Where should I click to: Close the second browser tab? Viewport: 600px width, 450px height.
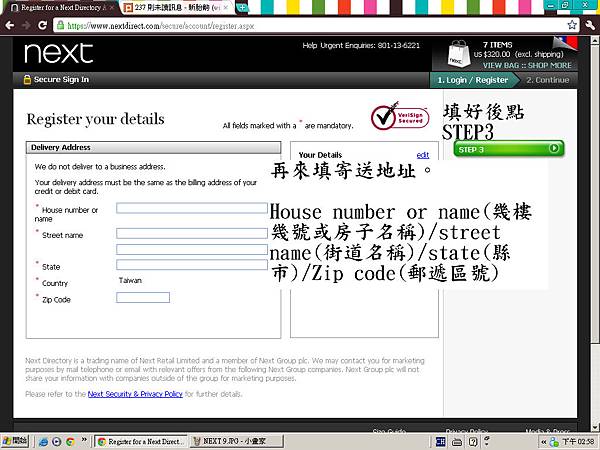226,8
